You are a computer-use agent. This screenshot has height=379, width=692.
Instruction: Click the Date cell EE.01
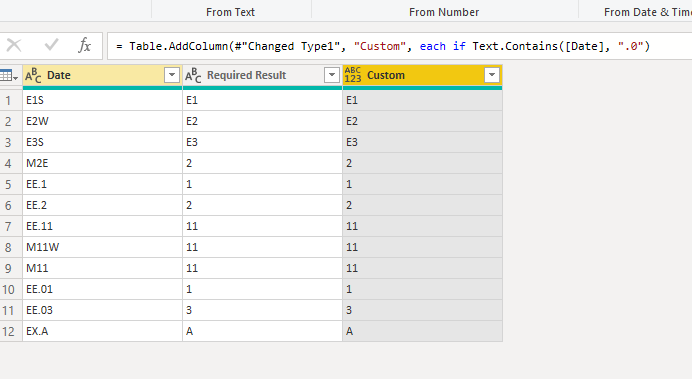tap(102, 289)
